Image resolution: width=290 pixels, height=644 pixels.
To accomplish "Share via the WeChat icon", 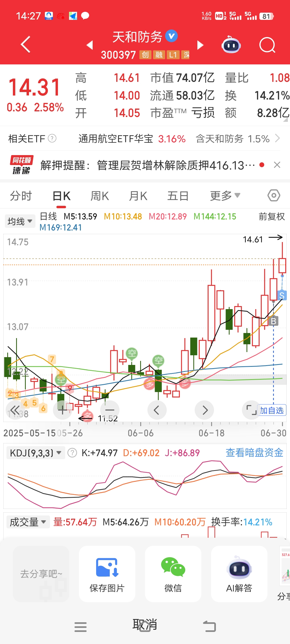I will 173,567.
